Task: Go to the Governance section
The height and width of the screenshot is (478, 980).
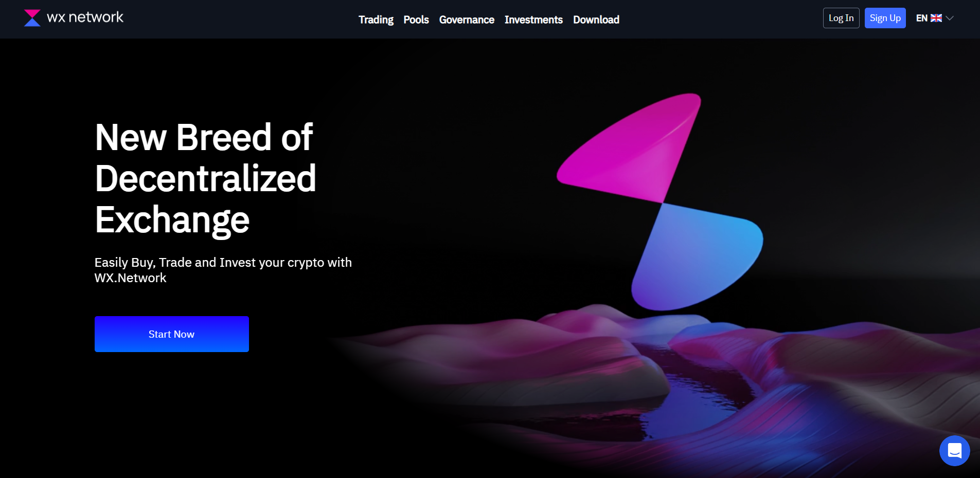Action: pyautogui.click(x=467, y=20)
